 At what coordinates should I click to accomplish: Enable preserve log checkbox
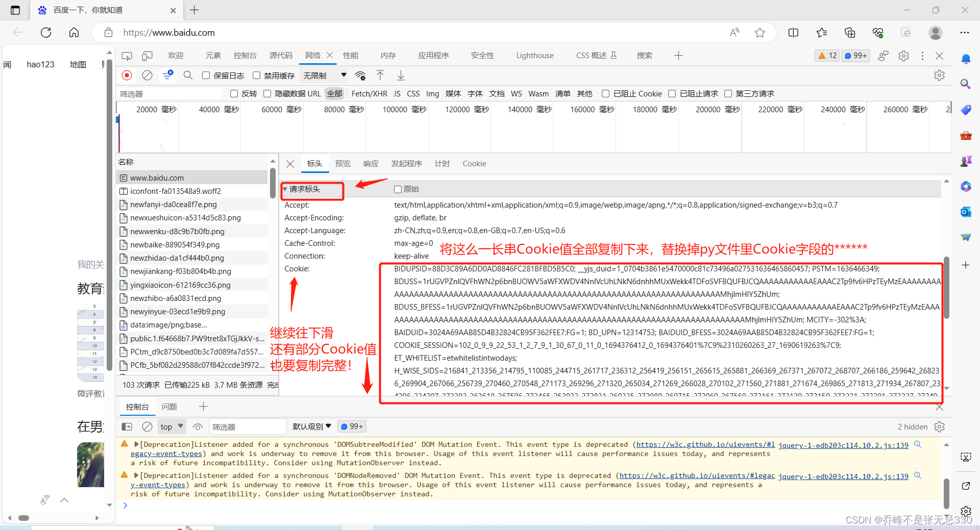click(x=206, y=75)
